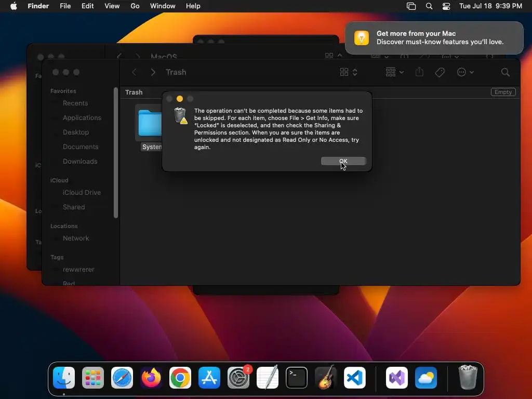Minimize the error dialog with yellow button
This screenshot has width=532, height=399.
pos(180,99)
